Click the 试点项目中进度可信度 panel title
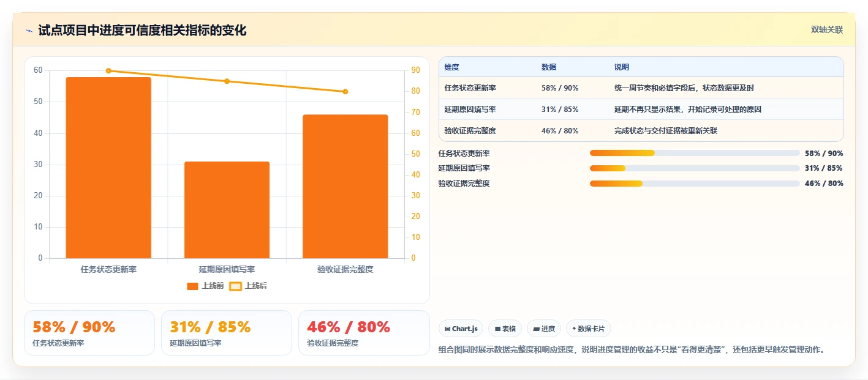Viewport: 868px width, 380px height. tap(142, 30)
